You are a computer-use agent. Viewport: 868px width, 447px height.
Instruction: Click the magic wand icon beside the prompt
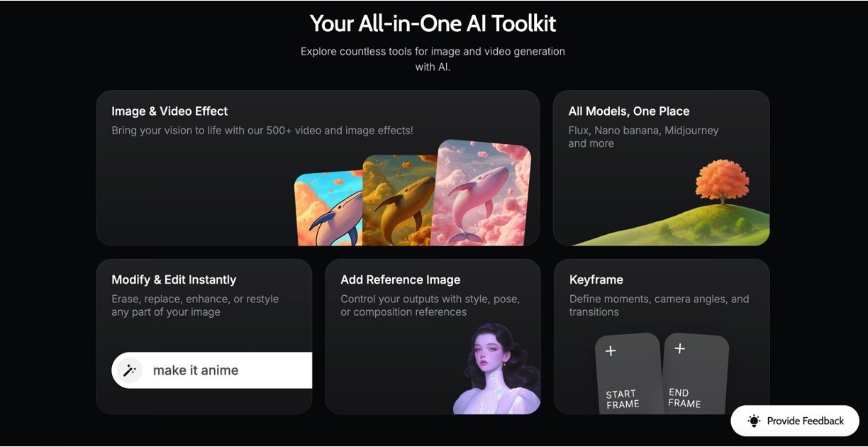tap(129, 370)
